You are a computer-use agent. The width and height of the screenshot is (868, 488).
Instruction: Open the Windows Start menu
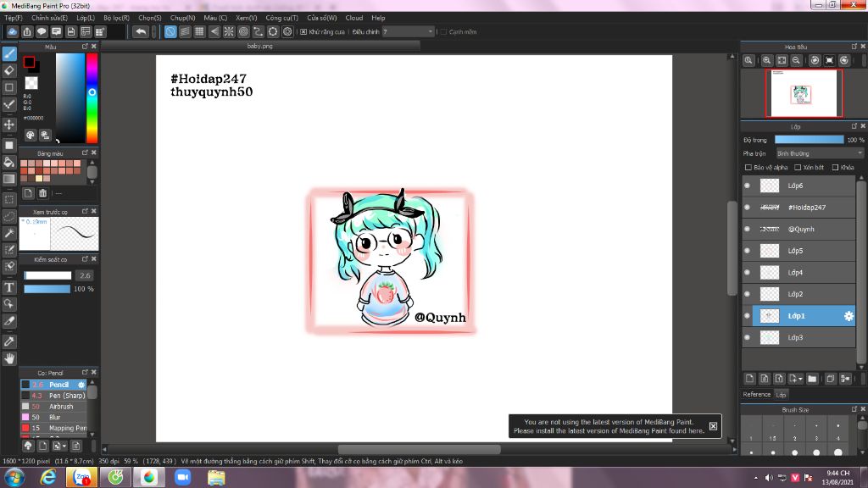tap(14, 477)
